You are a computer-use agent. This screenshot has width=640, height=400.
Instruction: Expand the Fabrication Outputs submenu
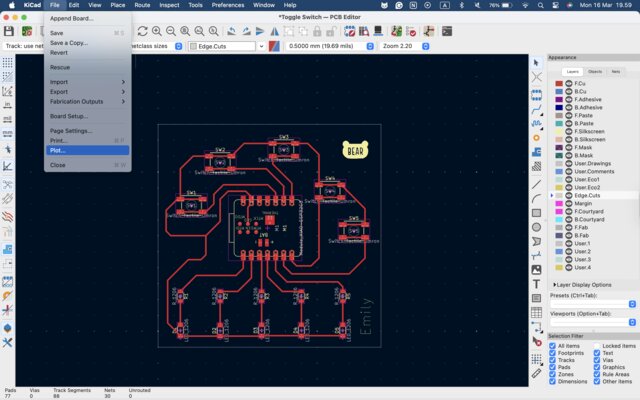[x=87, y=102]
